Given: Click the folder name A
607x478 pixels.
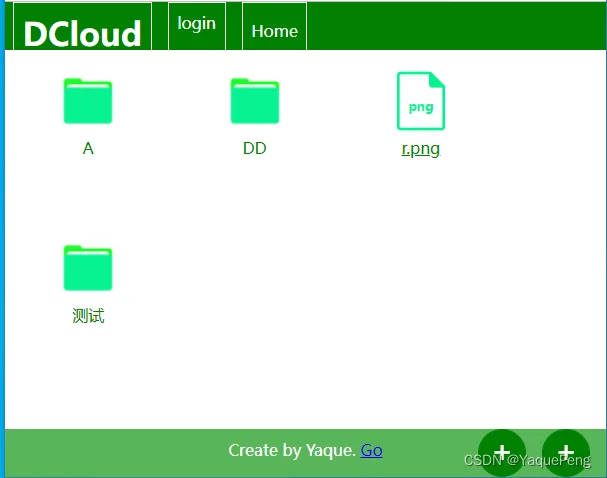Looking at the screenshot, I should (x=88, y=148).
